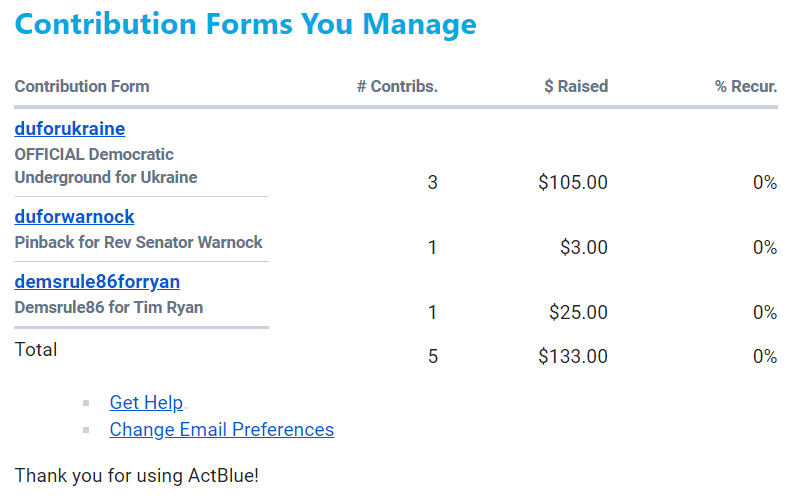Click the Total row label

coord(36,349)
